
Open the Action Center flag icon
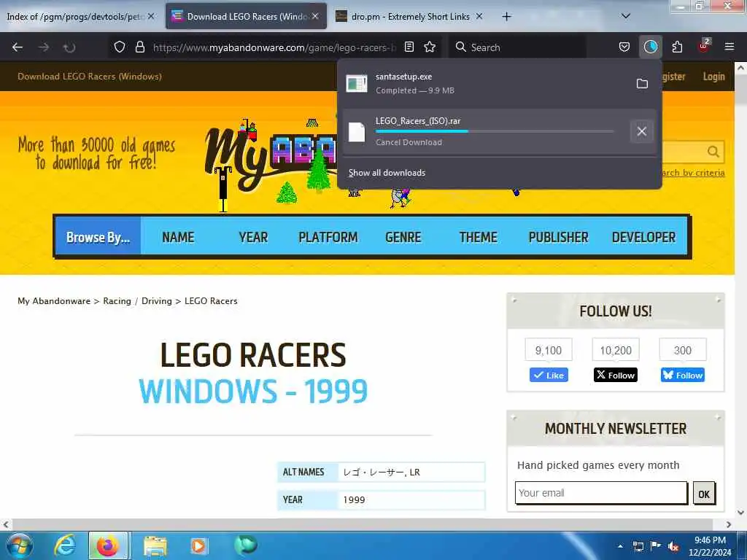(x=656, y=546)
